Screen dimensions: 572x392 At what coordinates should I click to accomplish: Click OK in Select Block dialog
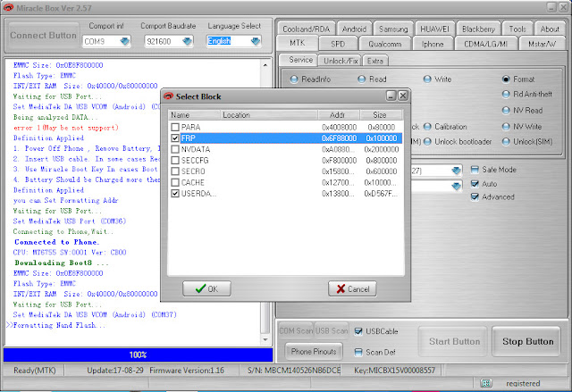[206, 288]
